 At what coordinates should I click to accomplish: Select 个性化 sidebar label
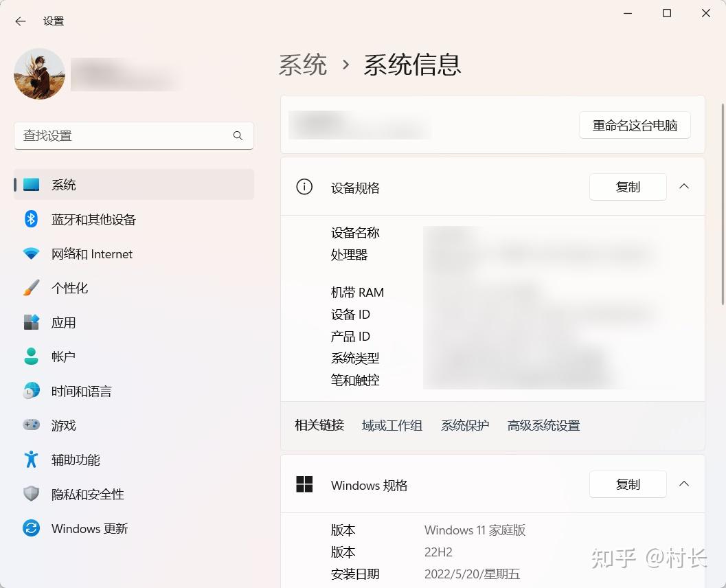(x=69, y=288)
